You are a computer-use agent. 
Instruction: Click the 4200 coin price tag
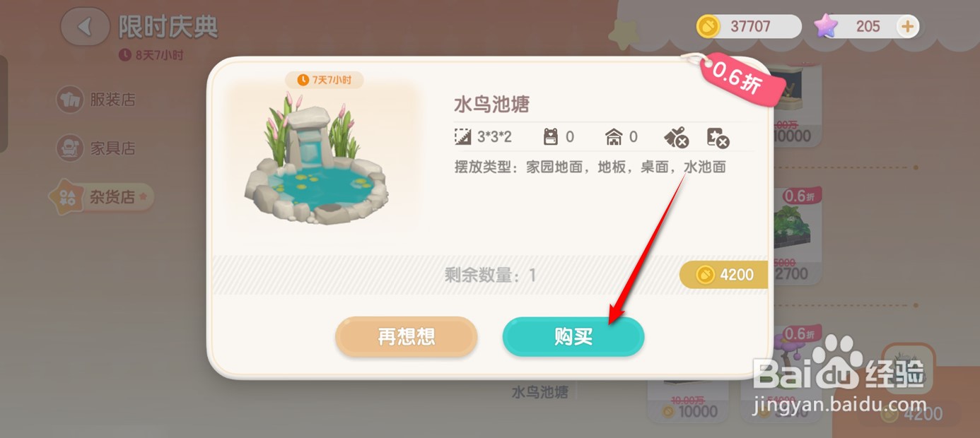pyautogui.click(x=724, y=275)
